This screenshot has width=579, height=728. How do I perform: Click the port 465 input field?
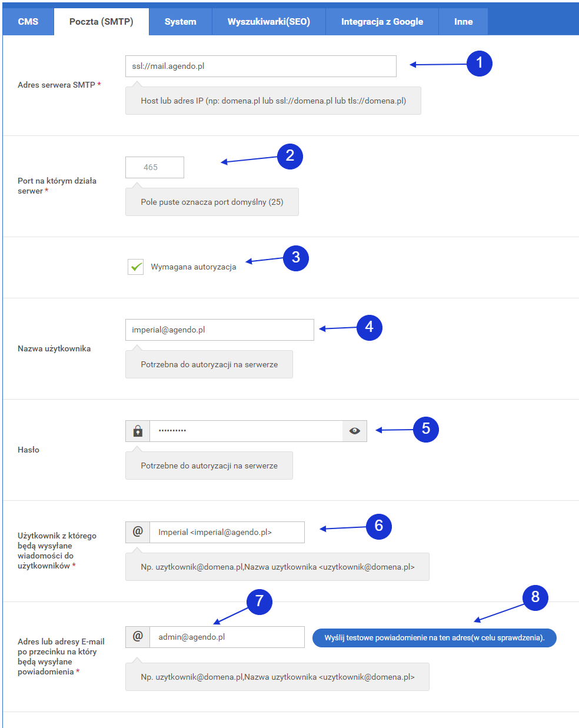[155, 168]
